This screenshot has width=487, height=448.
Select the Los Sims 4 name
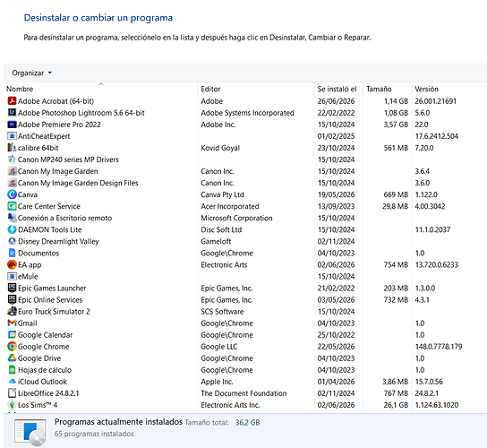38,405
